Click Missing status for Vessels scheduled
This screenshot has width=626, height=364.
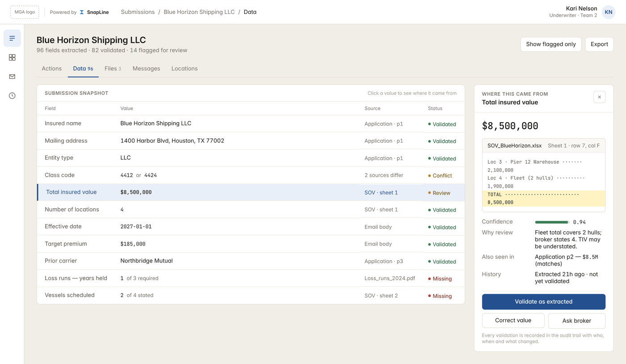tap(440, 296)
